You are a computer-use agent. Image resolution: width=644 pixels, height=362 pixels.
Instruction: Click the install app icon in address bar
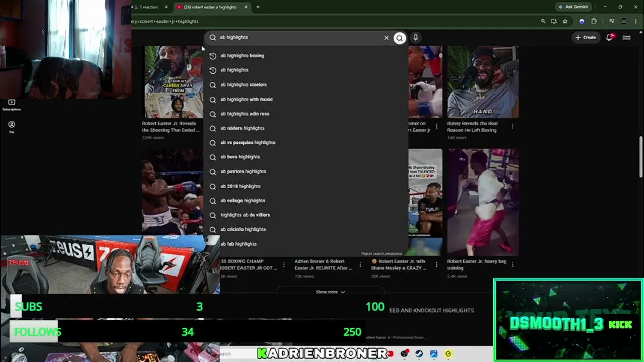(x=554, y=21)
